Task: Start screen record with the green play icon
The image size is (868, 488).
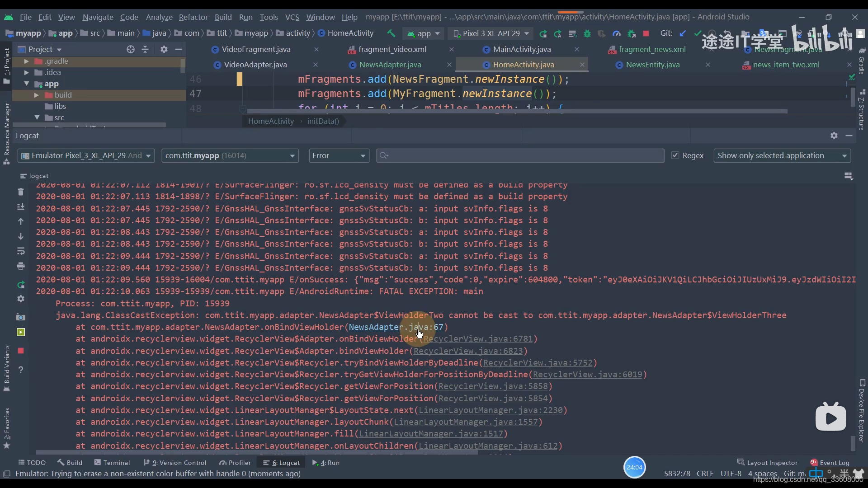Action: [21, 333]
